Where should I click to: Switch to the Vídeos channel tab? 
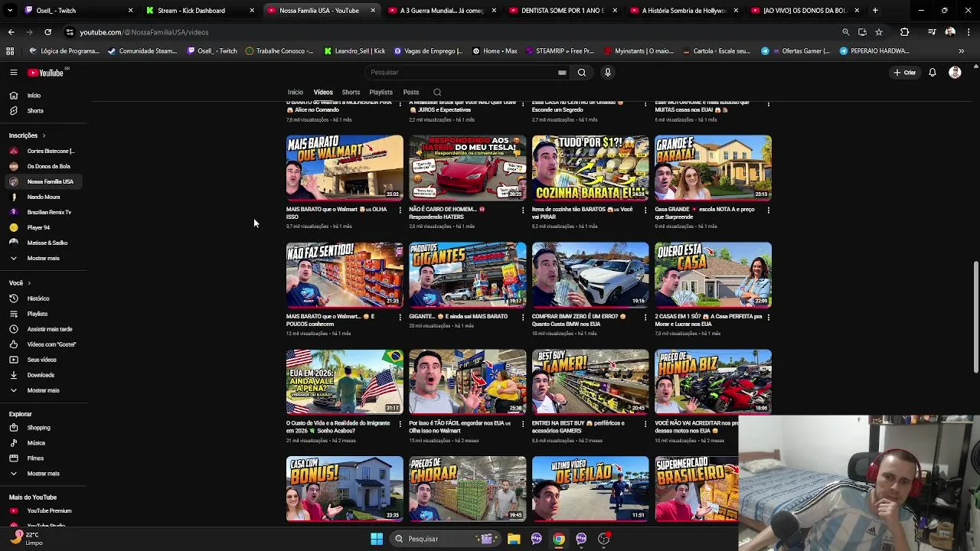coord(323,93)
